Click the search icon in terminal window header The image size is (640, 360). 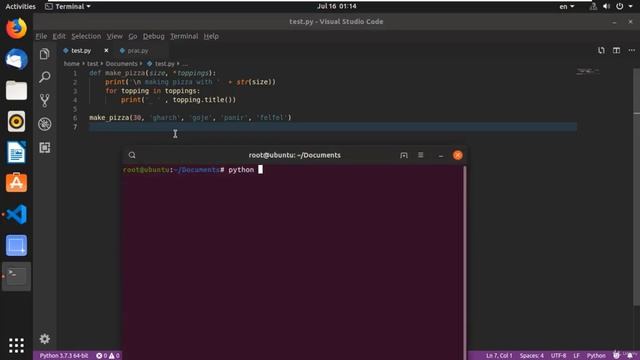132,155
